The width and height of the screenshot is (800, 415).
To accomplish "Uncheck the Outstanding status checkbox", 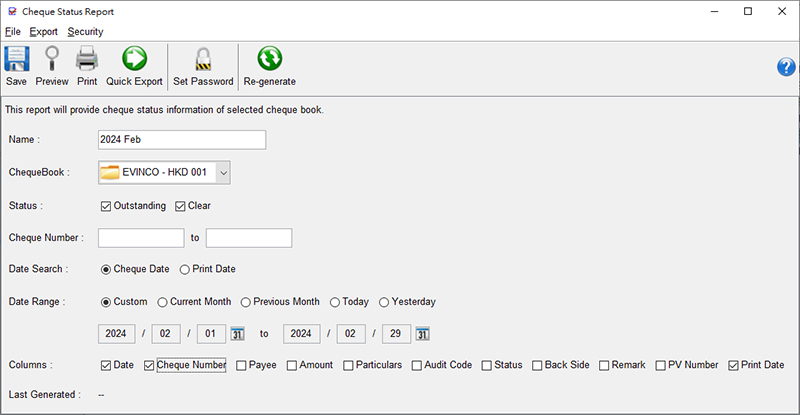I will (x=107, y=206).
